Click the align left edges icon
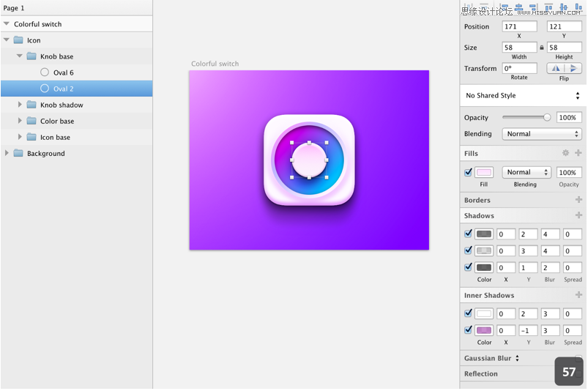 [x=505, y=7]
